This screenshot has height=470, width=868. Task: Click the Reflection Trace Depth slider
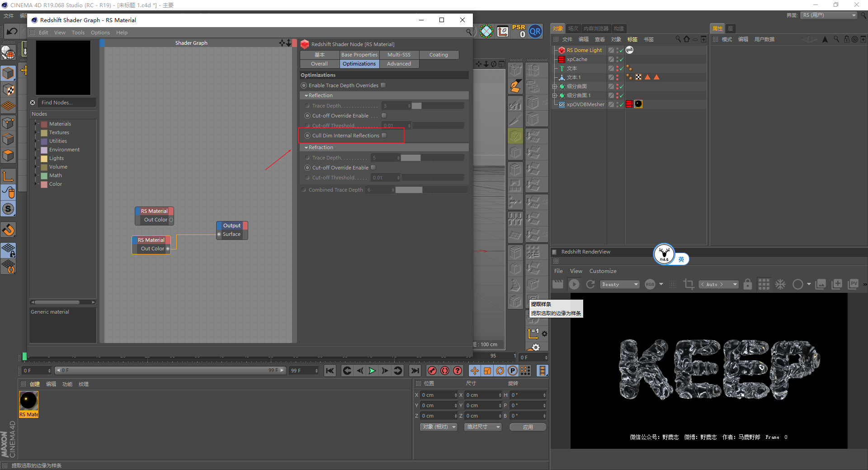point(438,106)
